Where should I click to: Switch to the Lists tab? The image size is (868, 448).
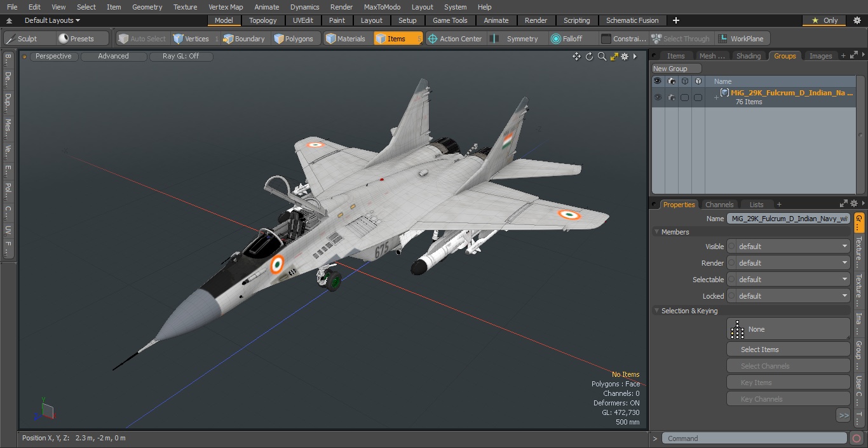pos(756,205)
